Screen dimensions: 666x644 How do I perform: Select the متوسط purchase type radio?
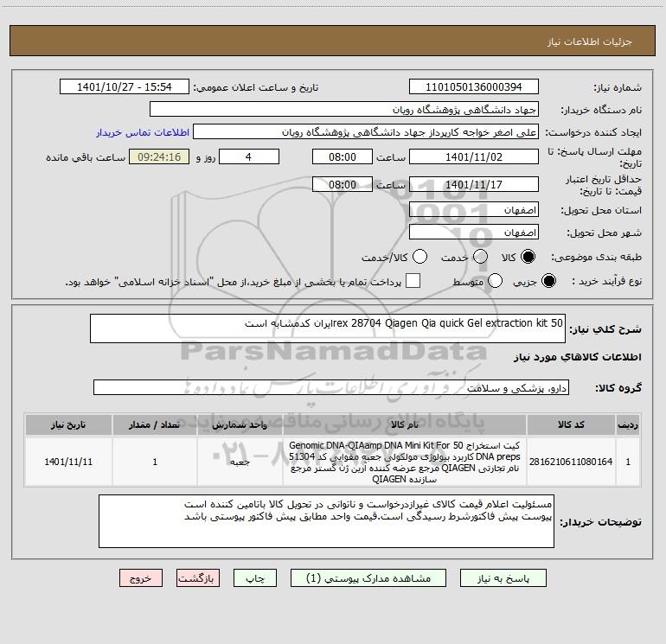click(495, 281)
